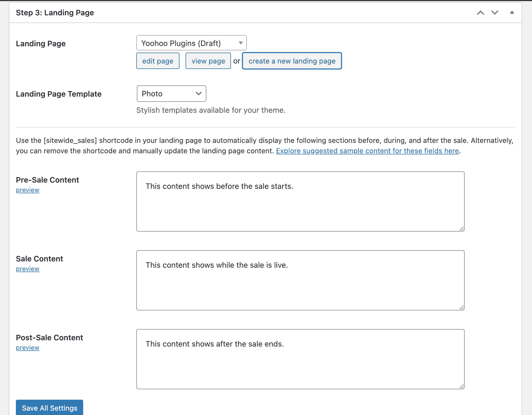Click the Step 3: Landing Page heading

point(55,13)
